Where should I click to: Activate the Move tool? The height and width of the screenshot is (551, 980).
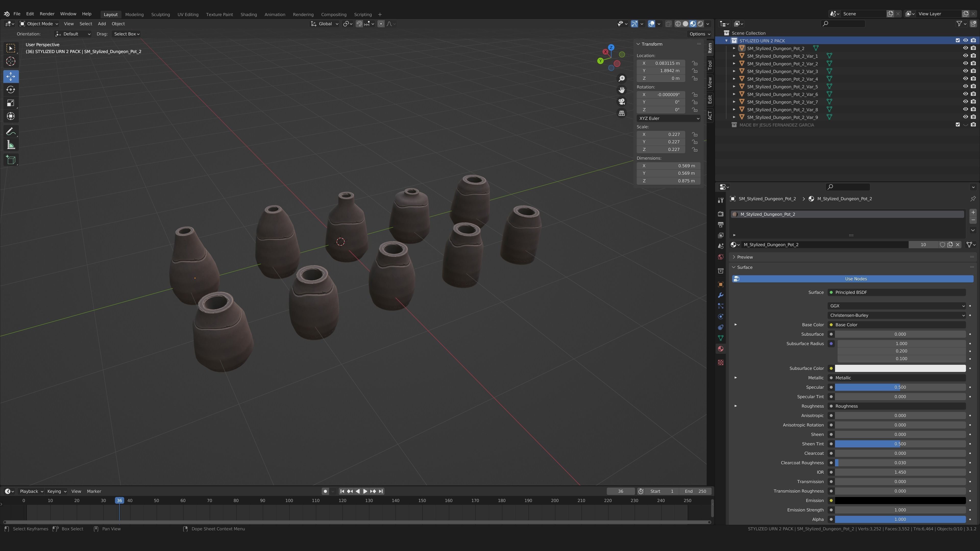pyautogui.click(x=11, y=77)
